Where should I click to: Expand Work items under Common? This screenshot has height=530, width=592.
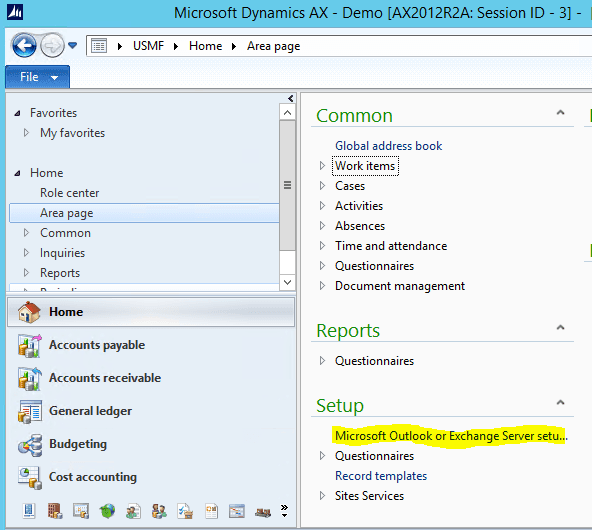[322, 165]
